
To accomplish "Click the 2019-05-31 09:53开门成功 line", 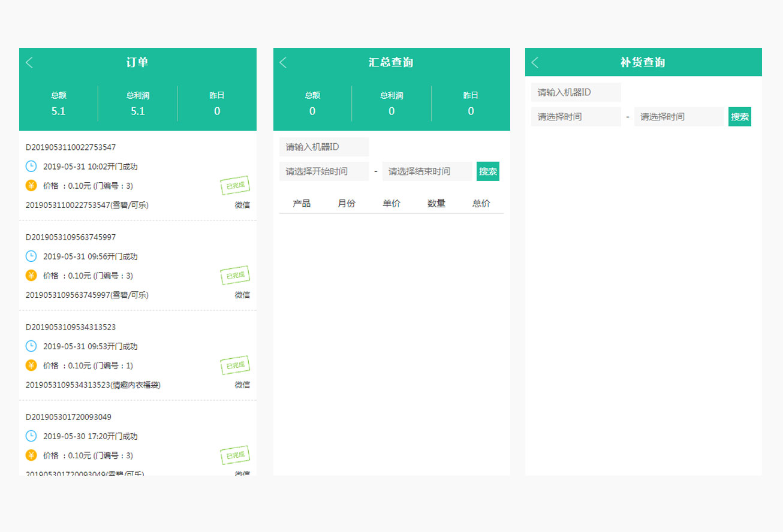I will click(91, 346).
